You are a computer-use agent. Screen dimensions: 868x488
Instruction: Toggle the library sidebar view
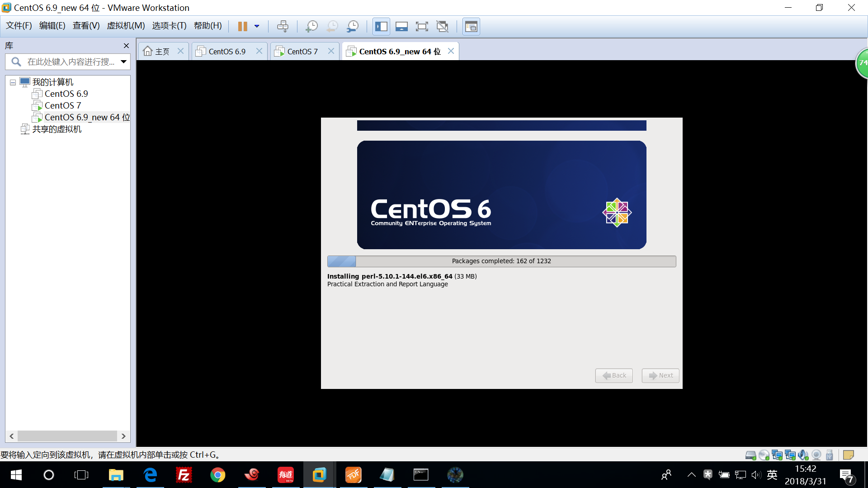(381, 26)
